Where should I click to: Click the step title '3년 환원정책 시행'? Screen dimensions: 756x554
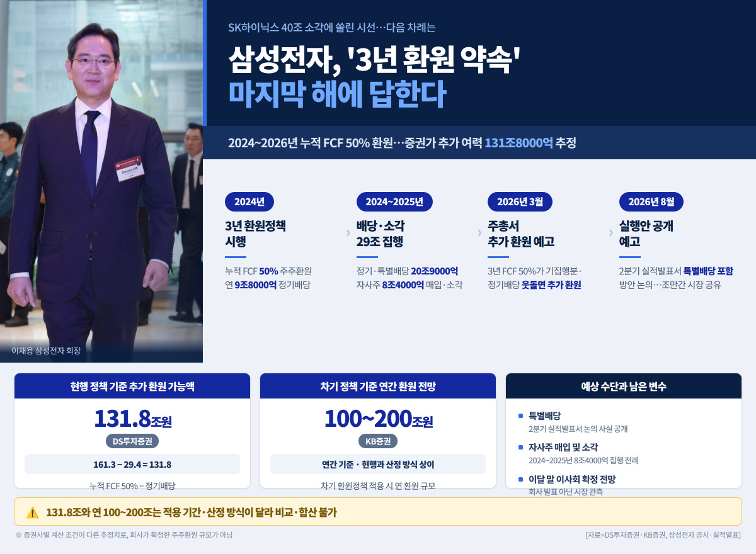tap(255, 234)
